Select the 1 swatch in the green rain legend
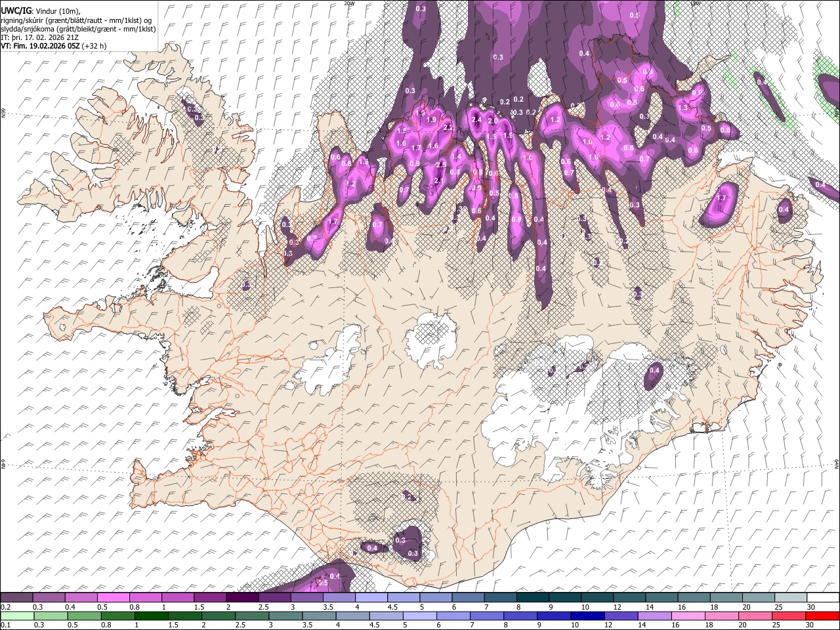The height and width of the screenshot is (630, 840). click(151, 616)
